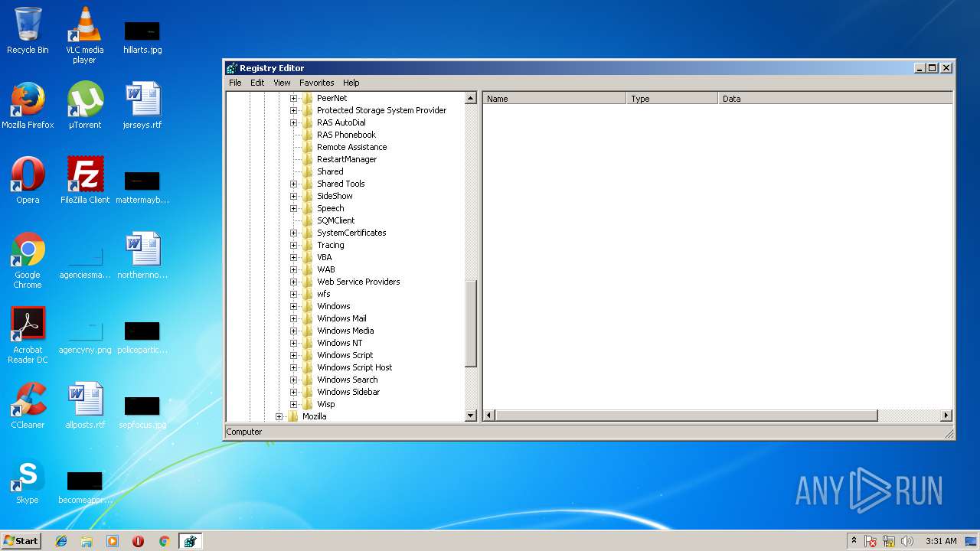Select the Windows Search key
Screen dimensions: 980x551
click(347, 380)
